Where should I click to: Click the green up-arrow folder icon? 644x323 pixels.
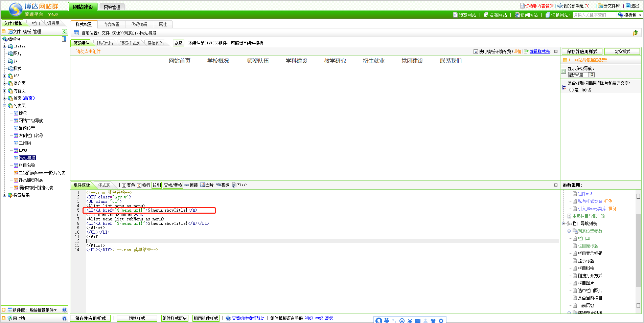[635, 33]
